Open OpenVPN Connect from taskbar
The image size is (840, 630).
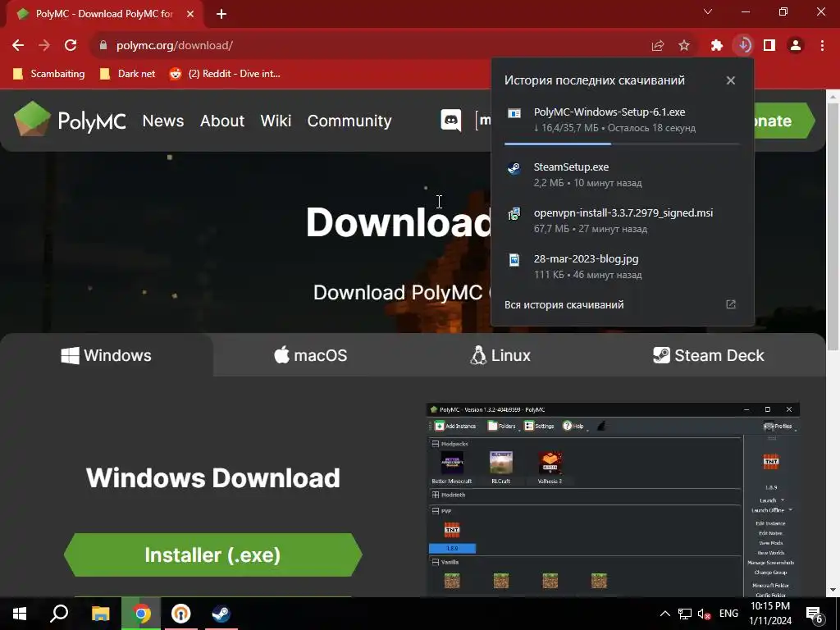(181, 614)
